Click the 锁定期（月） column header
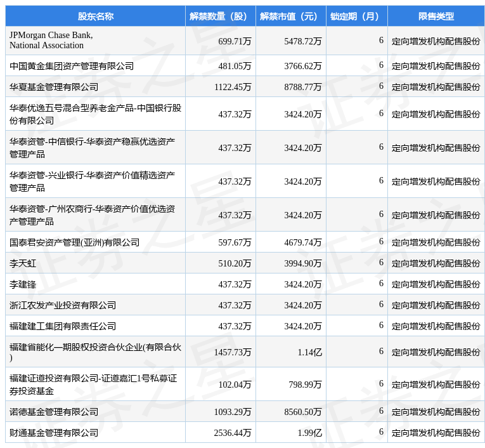Image resolution: width=485 pixels, height=448 pixels. pyautogui.click(x=356, y=16)
